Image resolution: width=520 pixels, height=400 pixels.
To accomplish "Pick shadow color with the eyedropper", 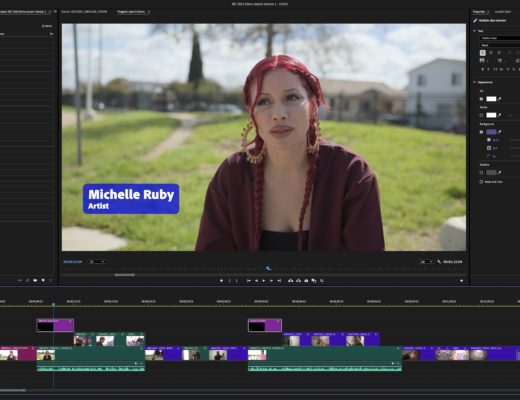I will point(499,172).
